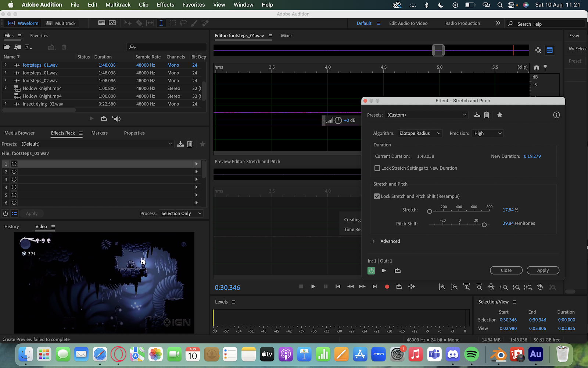The image size is (588, 368).
Task: Toggle power state of Stretch and Pitch effect
Action: [371, 270]
